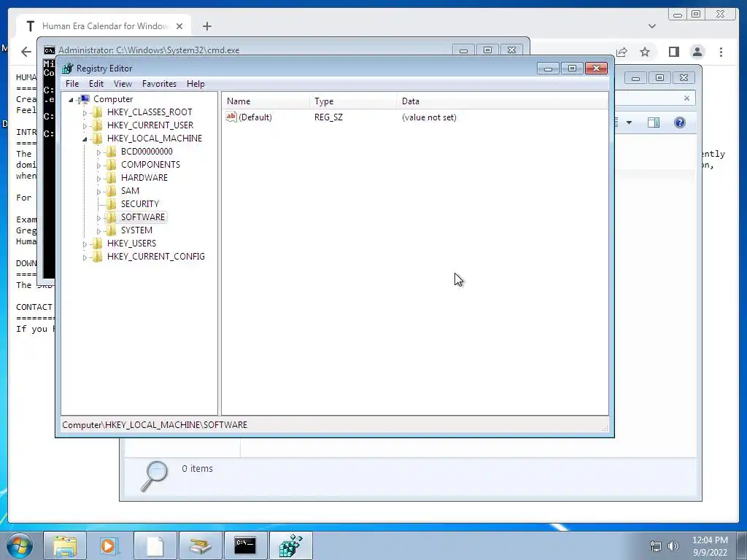The image size is (747, 560).
Task: Expand the HKEY_CURRENT_USER key
Action: 85,125
